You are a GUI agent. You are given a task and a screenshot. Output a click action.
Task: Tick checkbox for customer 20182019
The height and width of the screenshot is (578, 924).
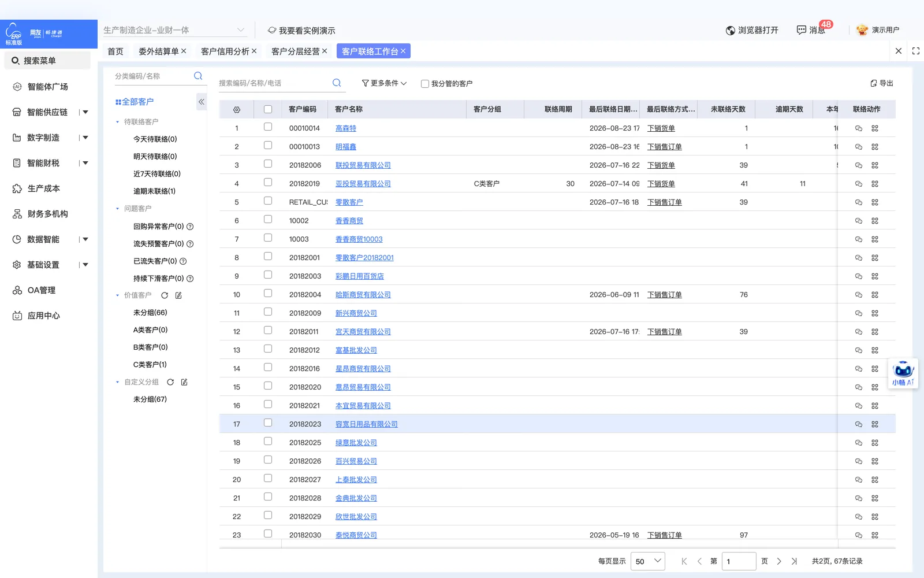[x=268, y=182]
